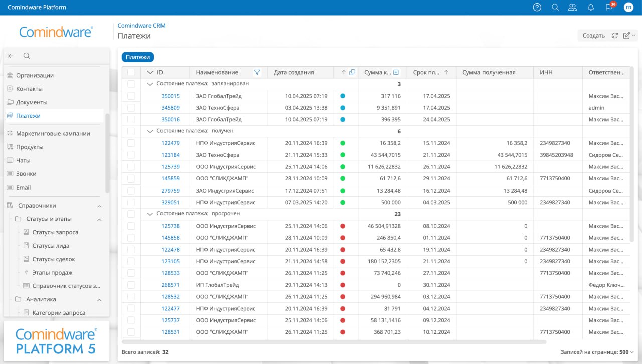Check the row checkbox for ID 345809

coord(131,108)
